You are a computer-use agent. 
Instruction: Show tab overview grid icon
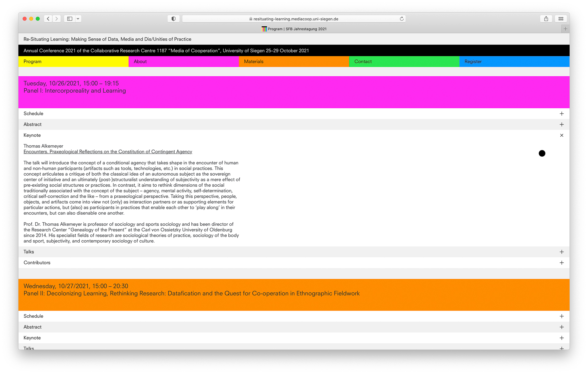[561, 19]
